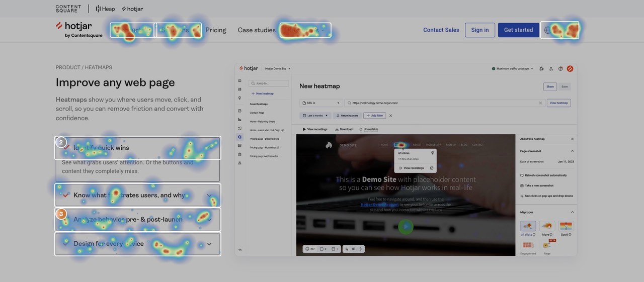
Task: Open the Heap logo link
Action: tap(105, 9)
